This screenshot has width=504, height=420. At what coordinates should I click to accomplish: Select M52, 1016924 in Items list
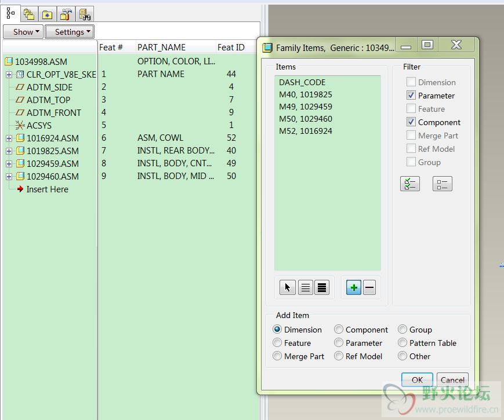coord(305,132)
